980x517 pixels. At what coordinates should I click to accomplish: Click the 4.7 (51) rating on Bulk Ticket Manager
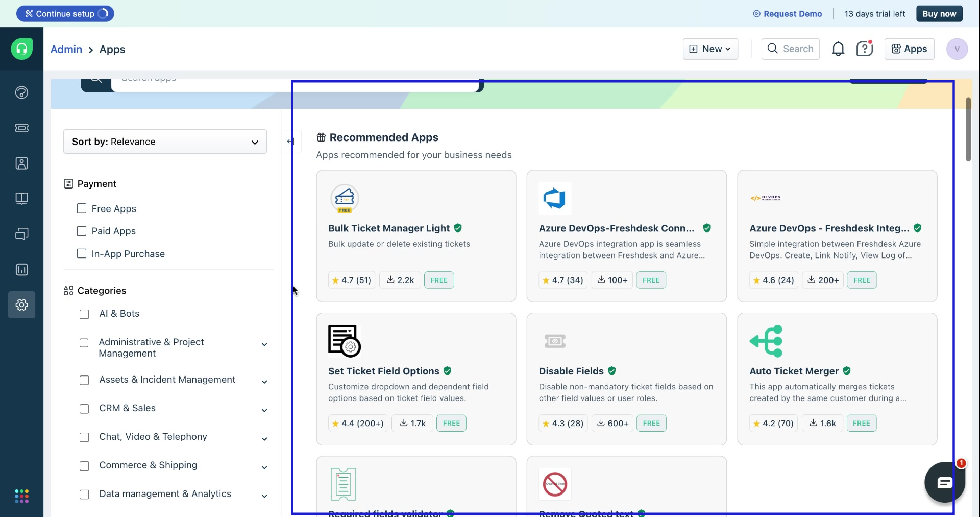(x=352, y=280)
